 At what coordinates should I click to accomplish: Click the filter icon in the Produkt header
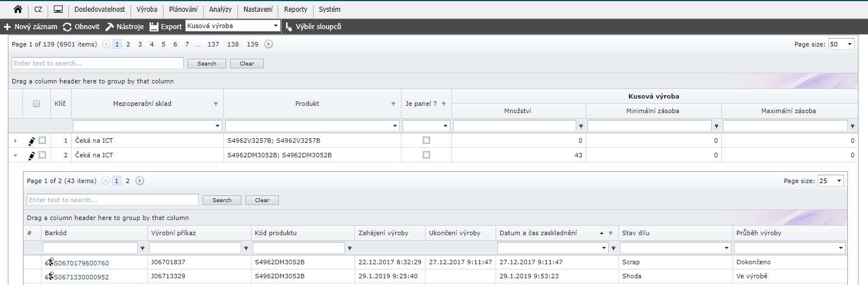393,104
